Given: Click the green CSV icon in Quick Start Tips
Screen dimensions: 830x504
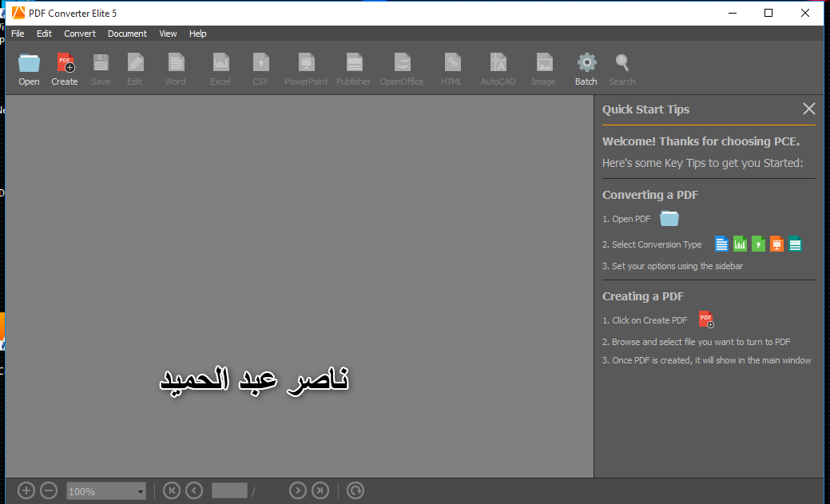Looking at the screenshot, I should pyautogui.click(x=759, y=244).
